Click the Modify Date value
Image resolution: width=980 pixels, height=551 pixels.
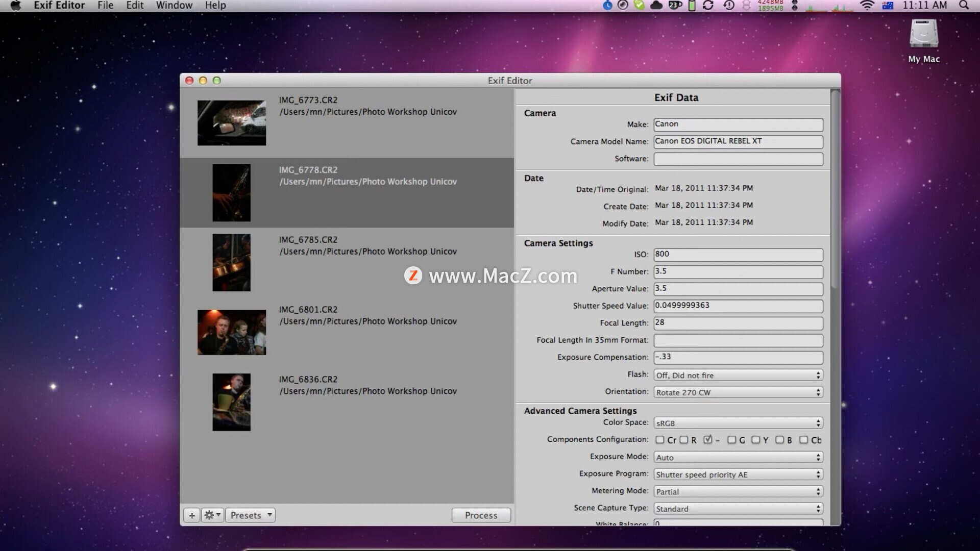(x=704, y=222)
